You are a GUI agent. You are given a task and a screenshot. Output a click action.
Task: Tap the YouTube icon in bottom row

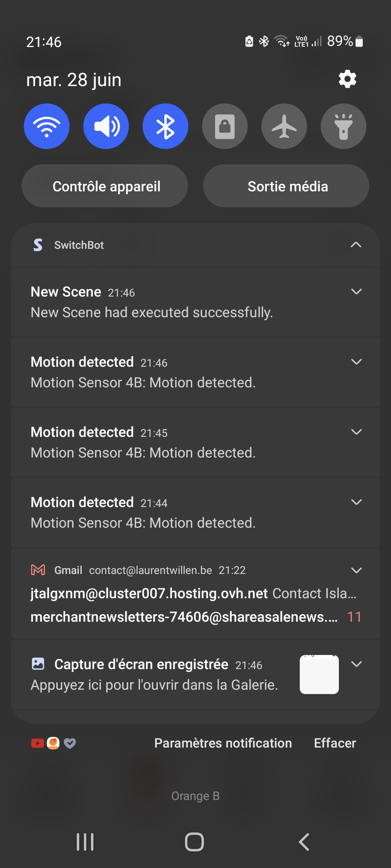pyautogui.click(x=37, y=743)
